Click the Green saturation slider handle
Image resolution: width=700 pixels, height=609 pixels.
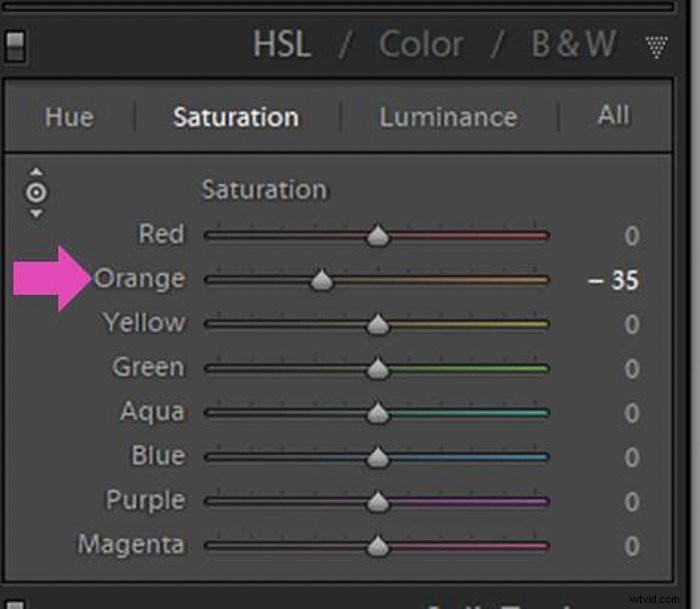coord(378,369)
